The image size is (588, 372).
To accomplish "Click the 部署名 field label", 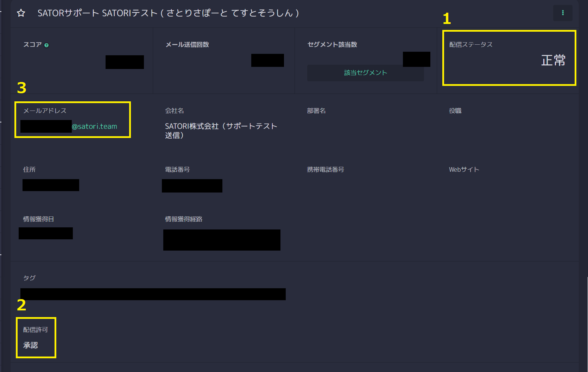I will coord(316,111).
